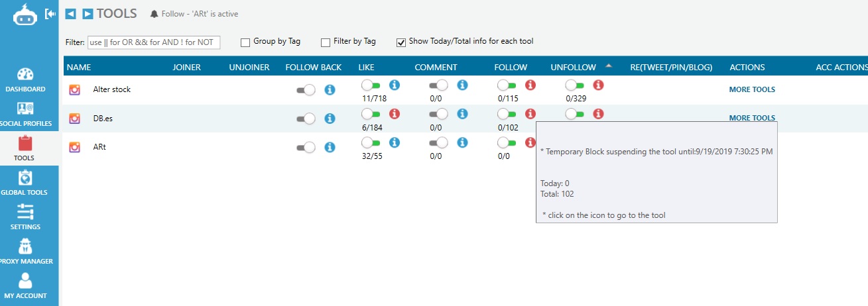Image resolution: width=868 pixels, height=306 pixels.
Task: Click the Filter text input field
Action: [x=154, y=42]
